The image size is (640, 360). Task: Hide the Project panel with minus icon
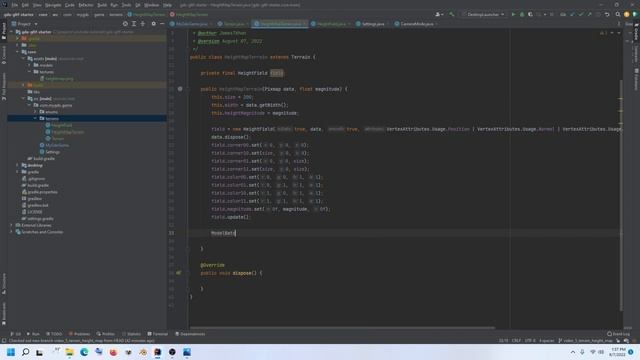pos(162,24)
